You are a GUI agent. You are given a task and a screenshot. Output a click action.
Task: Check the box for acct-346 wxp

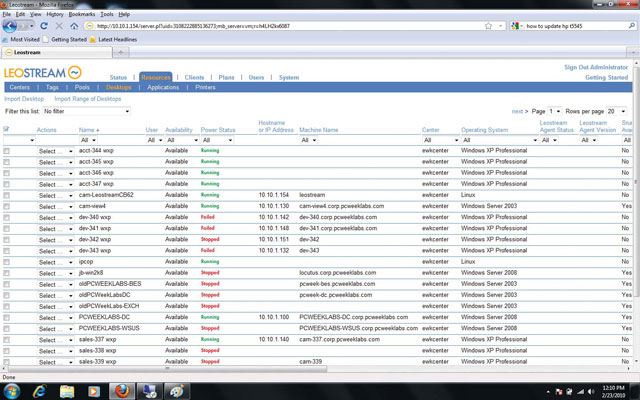(x=6, y=173)
